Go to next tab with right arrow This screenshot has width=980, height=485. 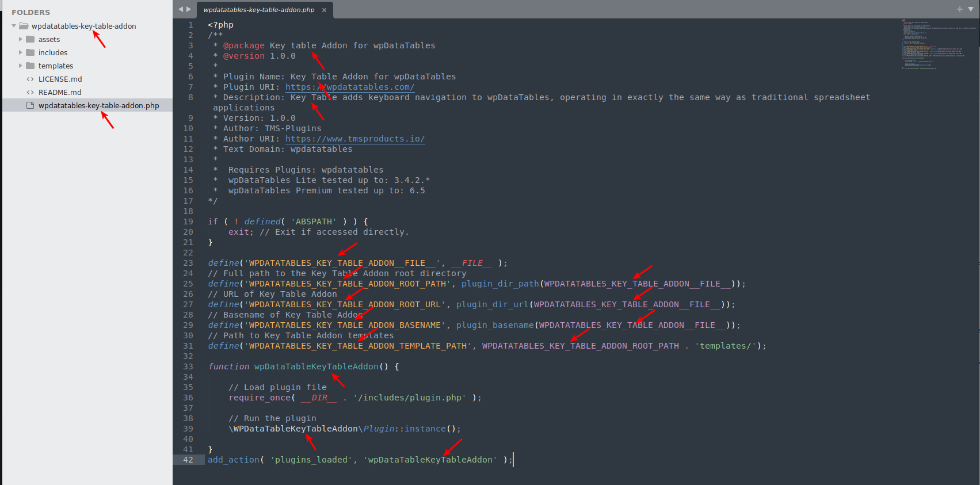[188, 9]
